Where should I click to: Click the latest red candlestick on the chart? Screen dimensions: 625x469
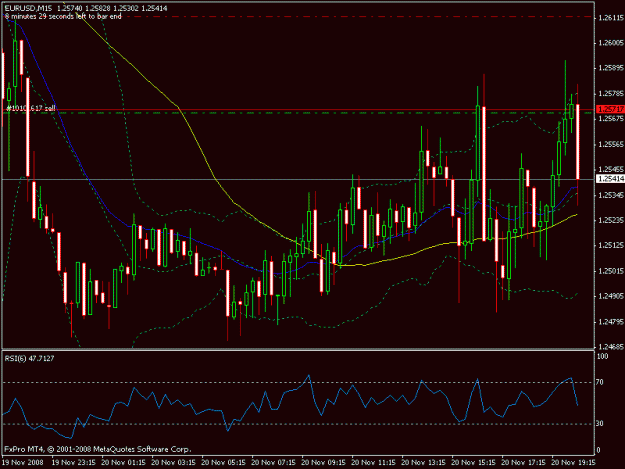tap(578, 141)
